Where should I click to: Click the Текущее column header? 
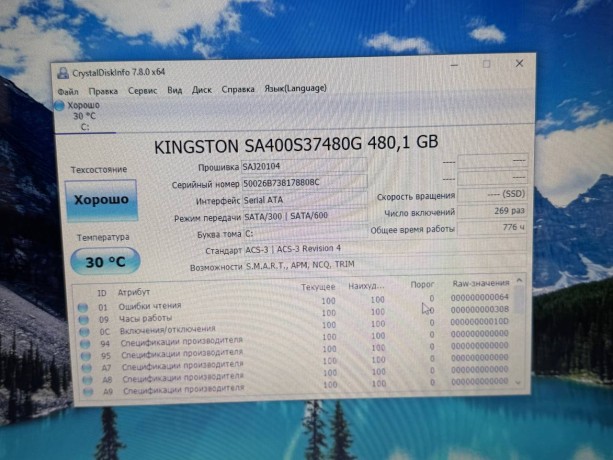coord(318,287)
